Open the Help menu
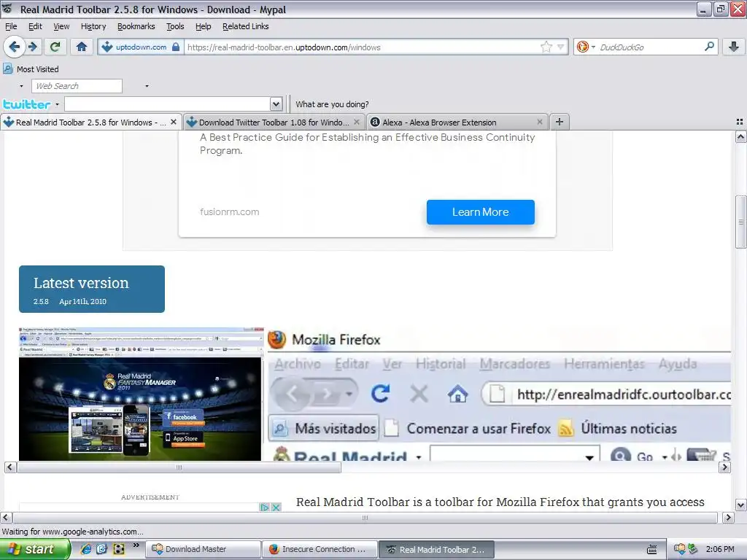Image resolution: width=747 pixels, height=560 pixels. click(x=204, y=26)
